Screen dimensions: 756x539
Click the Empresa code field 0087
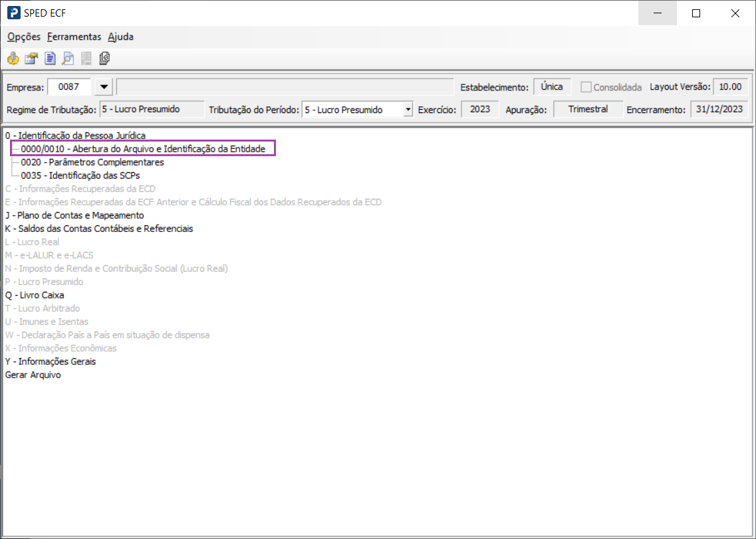(x=69, y=87)
